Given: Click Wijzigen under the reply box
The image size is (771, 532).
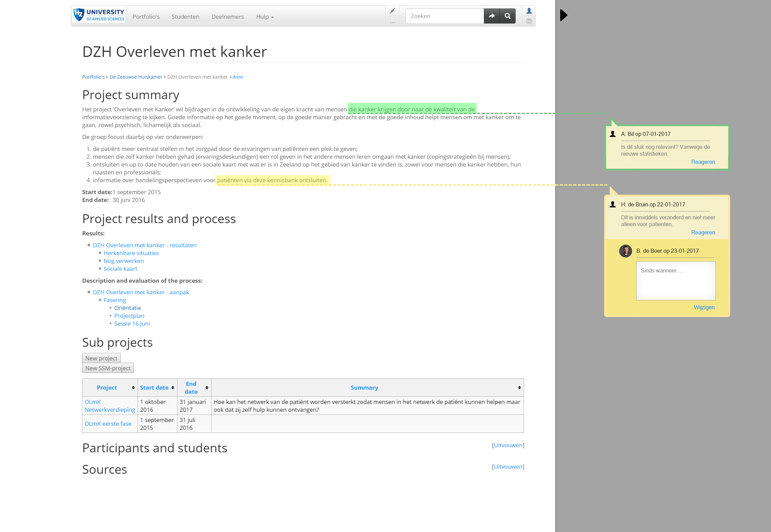Looking at the screenshot, I should 704,307.
